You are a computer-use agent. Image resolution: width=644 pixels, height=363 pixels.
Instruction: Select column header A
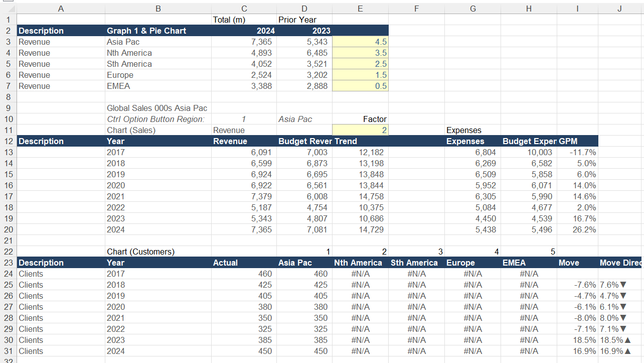coord(61,9)
